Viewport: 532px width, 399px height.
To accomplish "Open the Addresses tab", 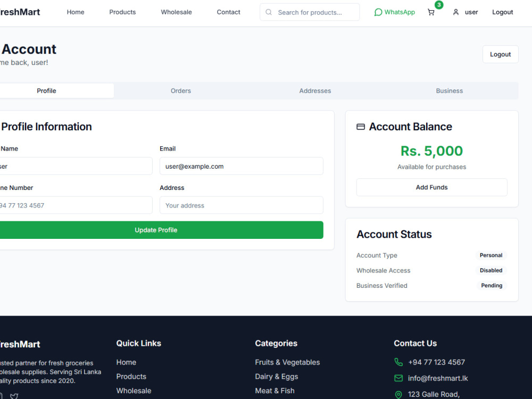I will [x=315, y=90].
